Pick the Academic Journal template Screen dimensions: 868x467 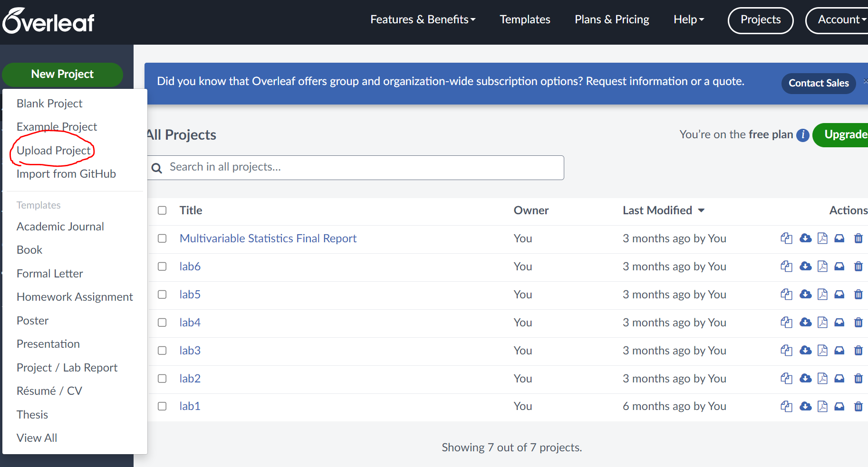[60, 227]
